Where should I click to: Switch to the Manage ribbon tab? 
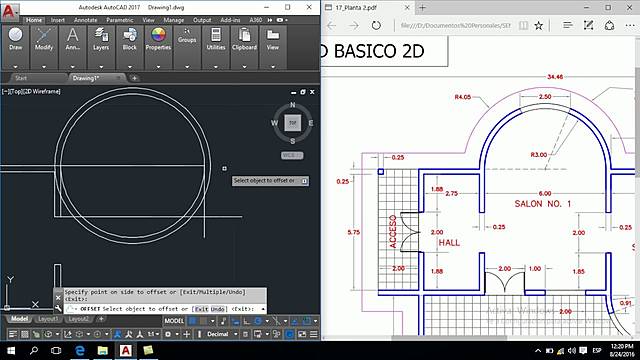pyautogui.click(x=173, y=20)
